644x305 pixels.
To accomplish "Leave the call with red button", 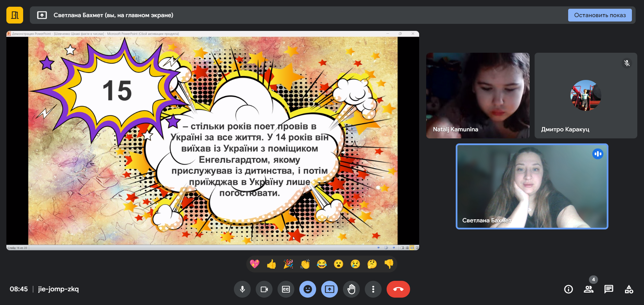I will coord(398,289).
